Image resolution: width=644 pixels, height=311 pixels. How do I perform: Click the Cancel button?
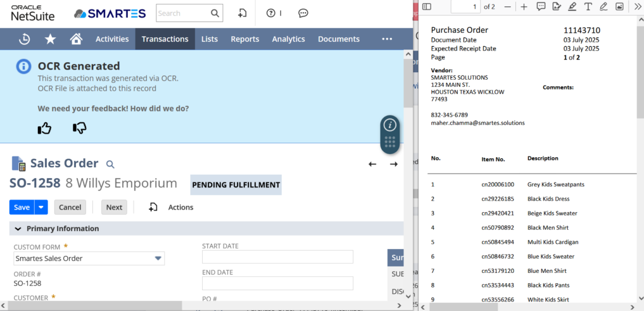pos(70,207)
